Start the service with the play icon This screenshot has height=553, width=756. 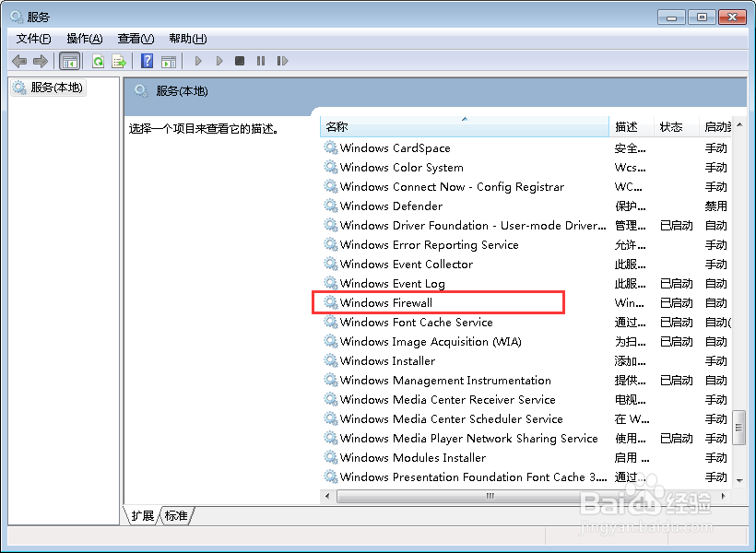(198, 61)
